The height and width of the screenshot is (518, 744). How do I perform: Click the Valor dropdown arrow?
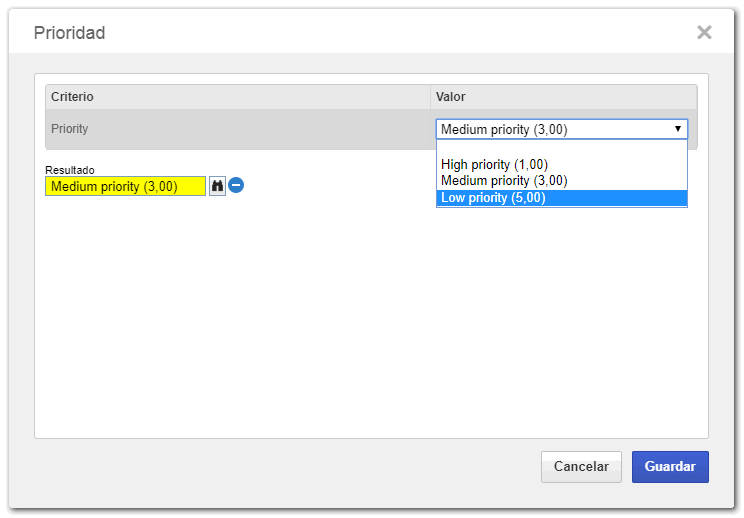tap(678, 129)
